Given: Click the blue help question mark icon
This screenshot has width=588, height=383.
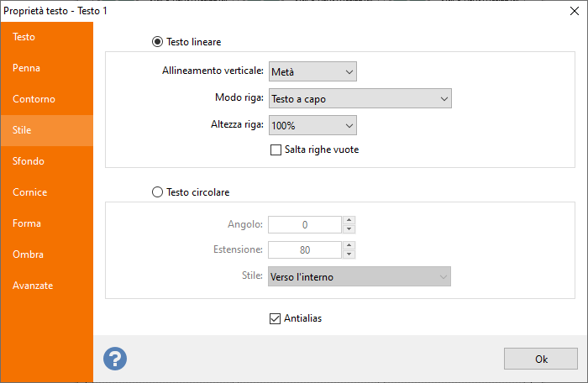Looking at the screenshot, I should [x=115, y=359].
